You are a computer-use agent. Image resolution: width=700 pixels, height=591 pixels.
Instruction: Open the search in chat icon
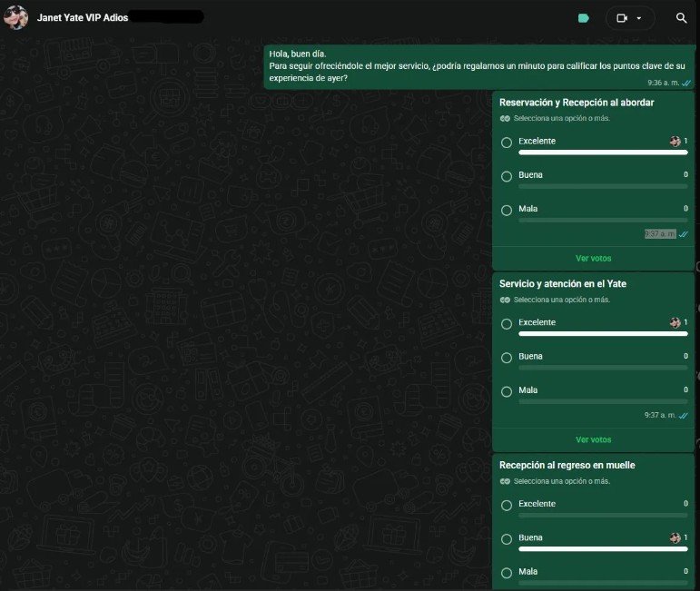pos(681,18)
